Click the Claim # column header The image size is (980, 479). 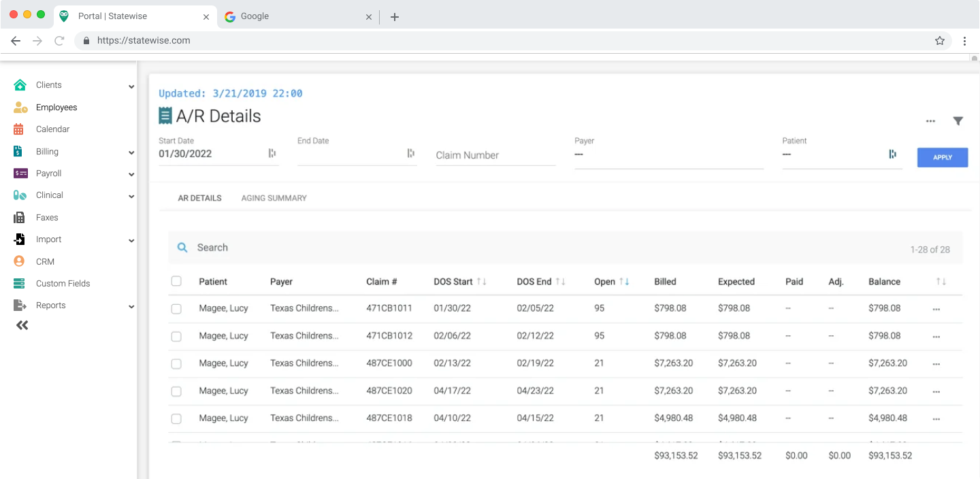[x=381, y=282]
